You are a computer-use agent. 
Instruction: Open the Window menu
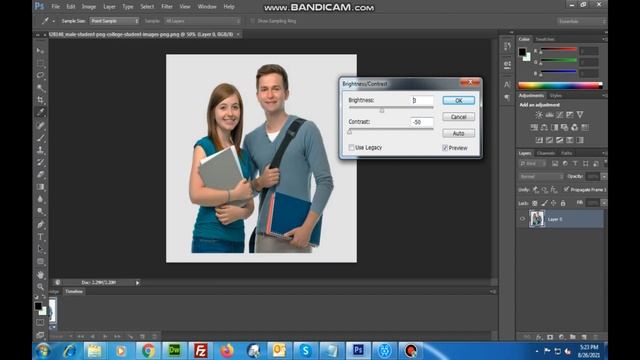tap(207, 7)
